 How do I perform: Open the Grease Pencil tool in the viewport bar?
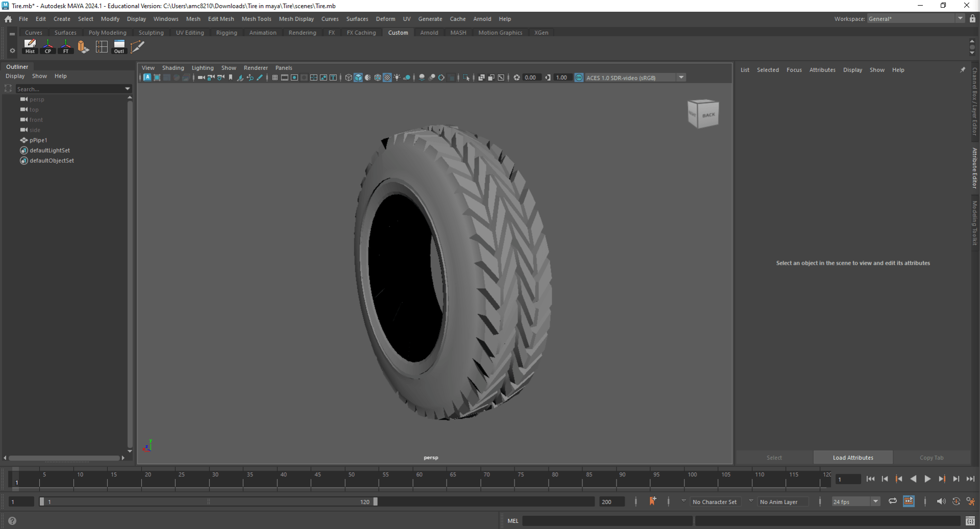(260, 78)
